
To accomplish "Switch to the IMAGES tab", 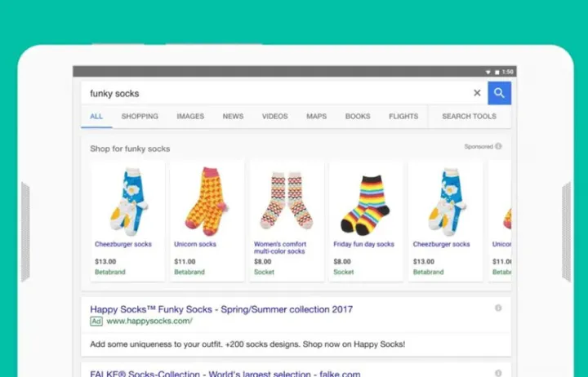I will (190, 117).
